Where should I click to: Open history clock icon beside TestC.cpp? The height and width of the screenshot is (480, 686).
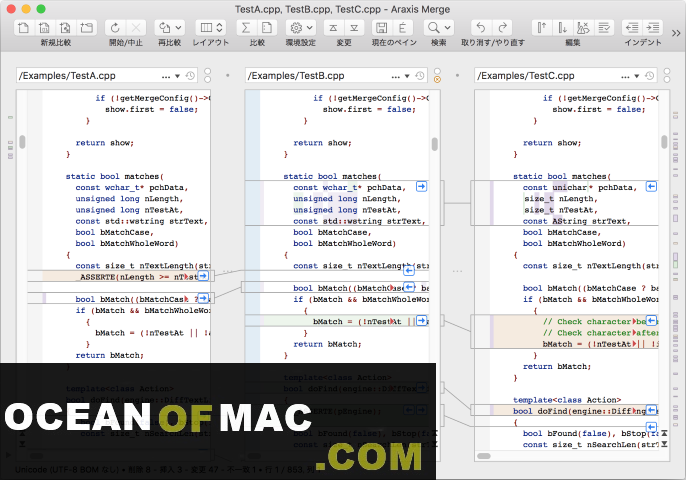point(649,76)
